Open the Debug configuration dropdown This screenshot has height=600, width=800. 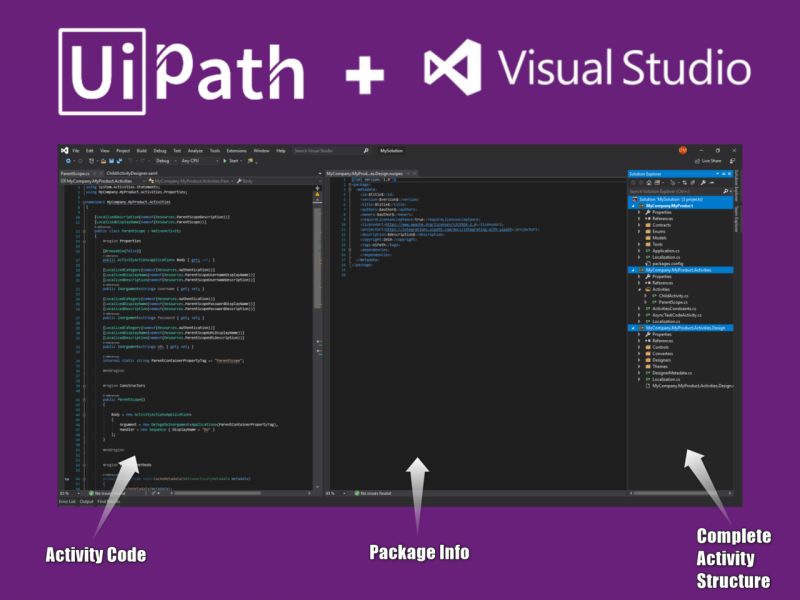[x=168, y=159]
